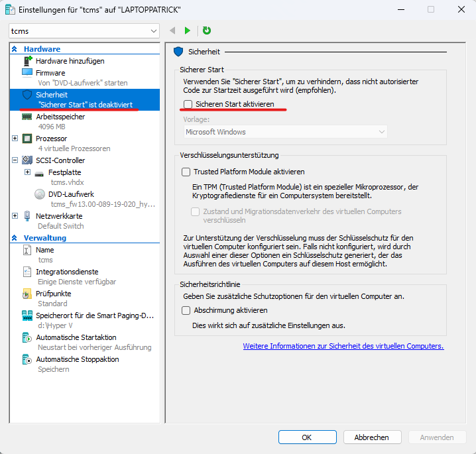Image resolution: width=476 pixels, height=454 pixels.
Task: Collapse the SCSI-Controller tree node
Action: (15, 160)
